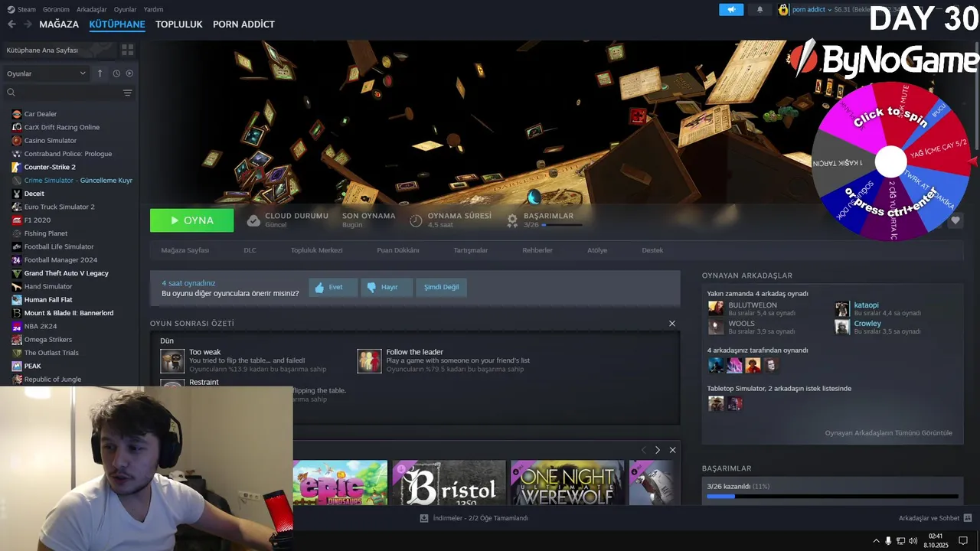Open the Tartışmalar link
980x551 pixels.
click(x=470, y=250)
